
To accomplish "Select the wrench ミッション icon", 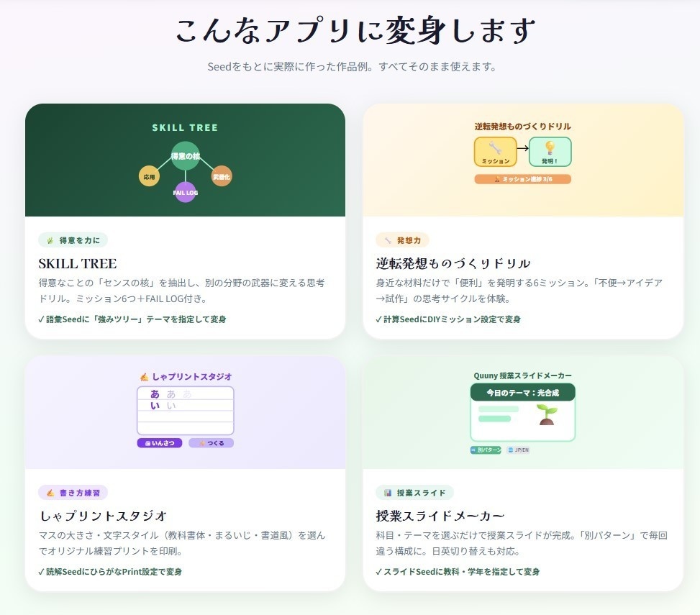I will 496,147.
